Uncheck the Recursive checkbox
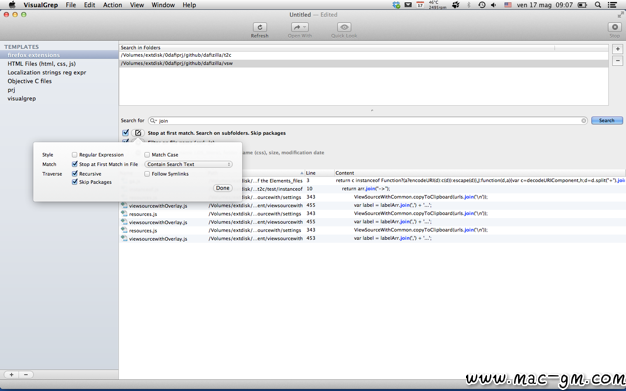The height and width of the screenshot is (391, 626). click(75, 174)
